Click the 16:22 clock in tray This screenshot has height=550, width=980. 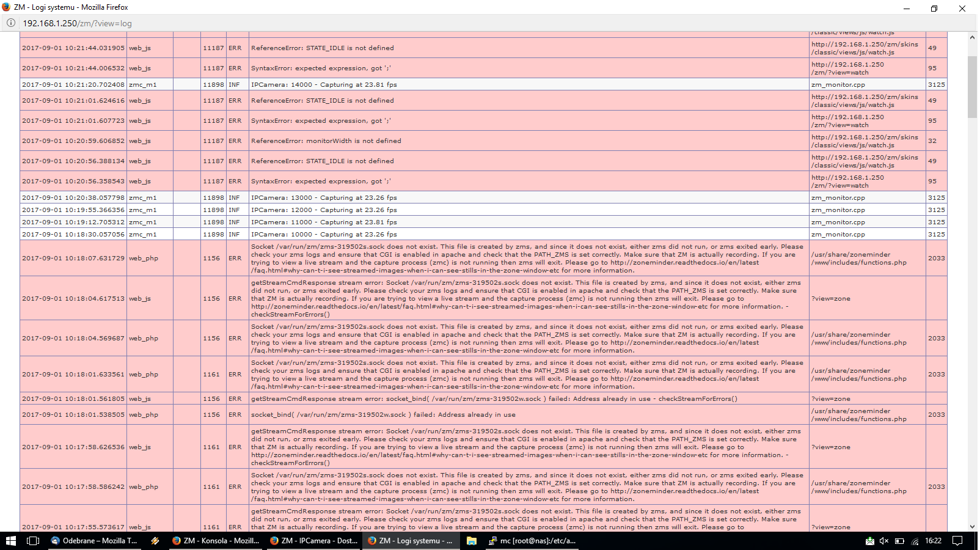933,541
